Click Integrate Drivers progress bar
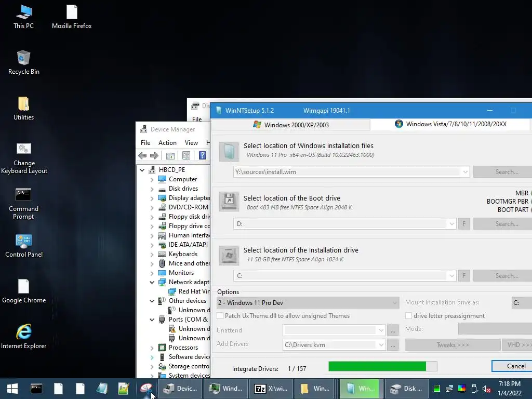The width and height of the screenshot is (532, 399). click(383, 366)
